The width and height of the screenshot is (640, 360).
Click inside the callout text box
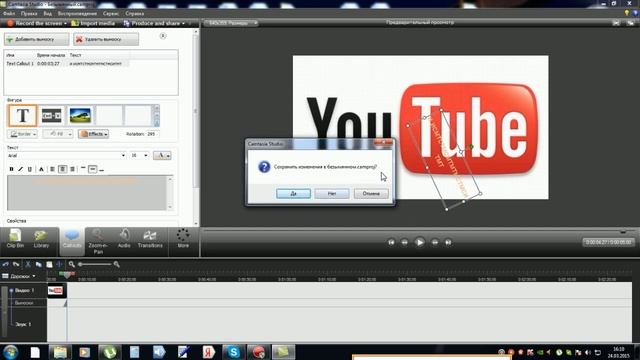click(87, 193)
